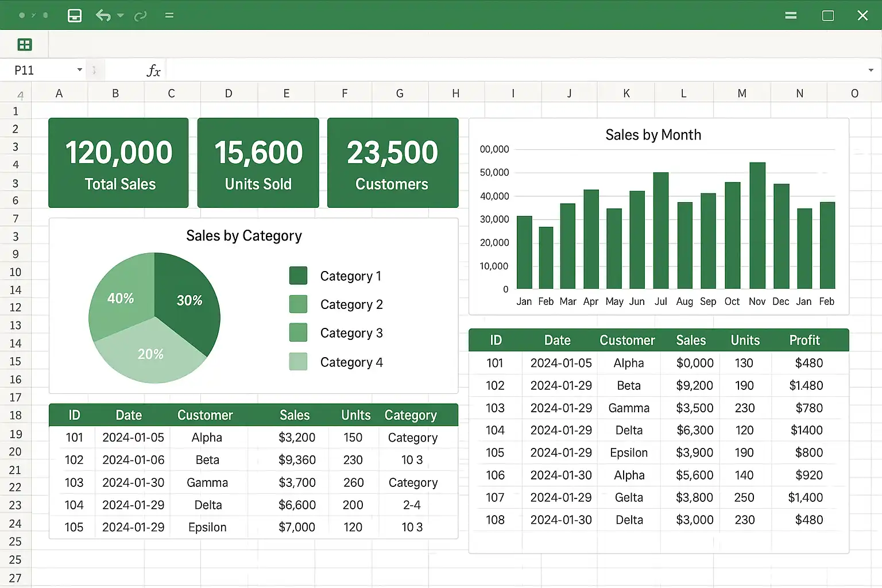Click the fx insert function icon

click(153, 71)
